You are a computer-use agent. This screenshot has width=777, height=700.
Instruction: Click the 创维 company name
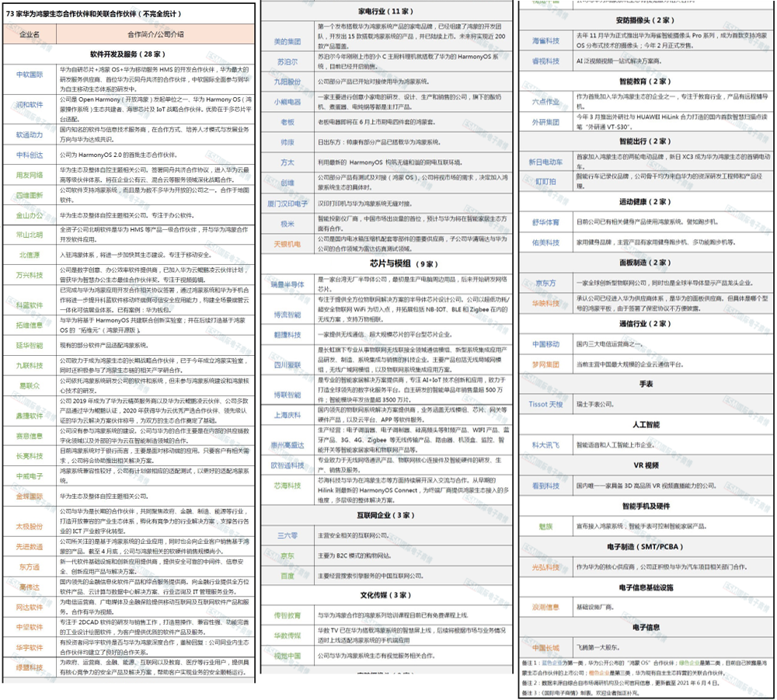(x=287, y=183)
